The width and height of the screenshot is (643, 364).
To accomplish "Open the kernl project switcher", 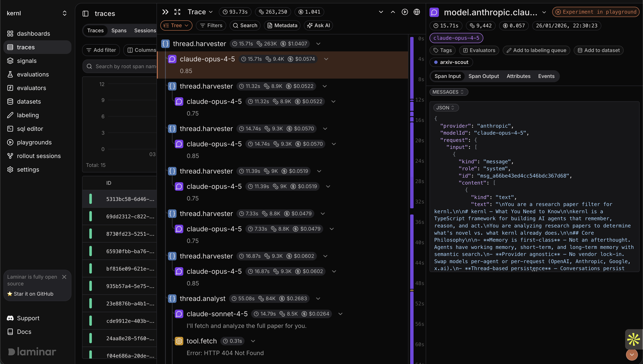I will click(64, 13).
